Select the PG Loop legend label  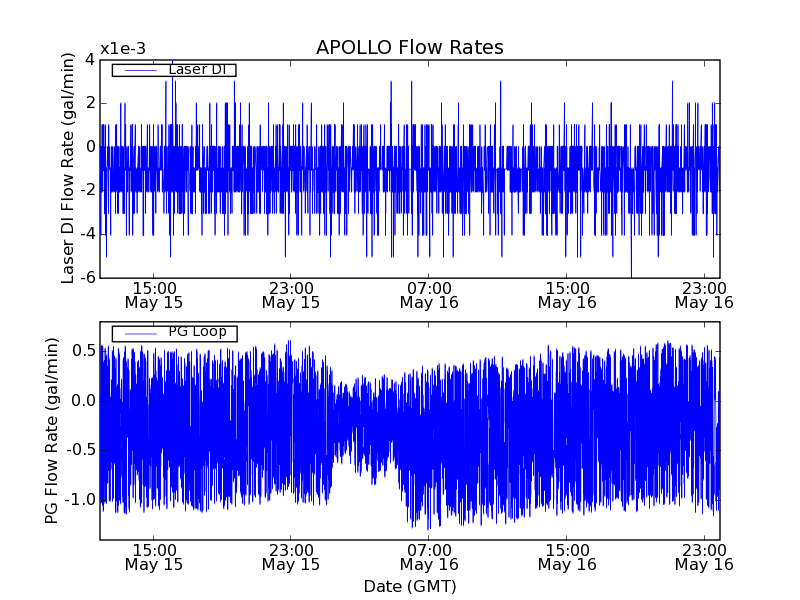[197, 332]
